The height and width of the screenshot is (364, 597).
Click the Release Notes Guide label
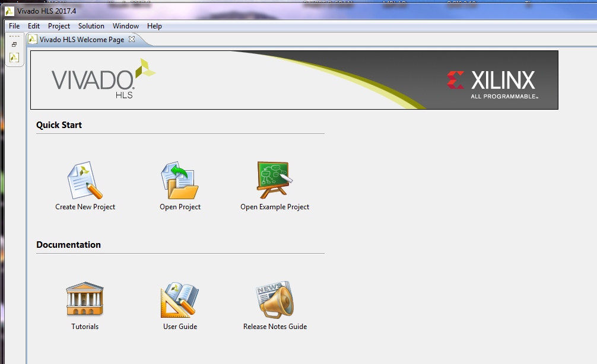point(275,326)
